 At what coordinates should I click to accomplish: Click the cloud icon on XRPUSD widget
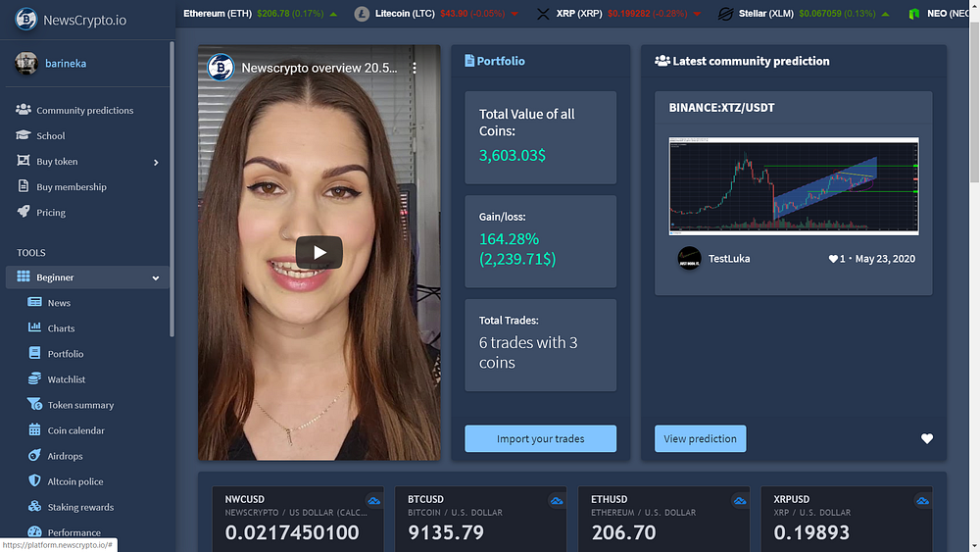(x=922, y=501)
